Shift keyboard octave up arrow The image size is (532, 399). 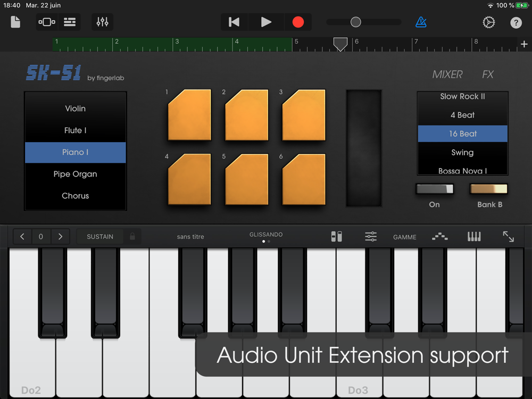(x=61, y=237)
